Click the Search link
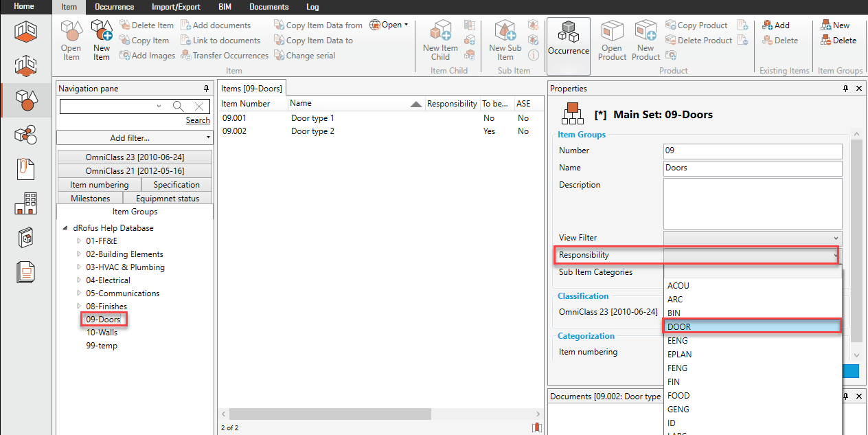 point(198,120)
